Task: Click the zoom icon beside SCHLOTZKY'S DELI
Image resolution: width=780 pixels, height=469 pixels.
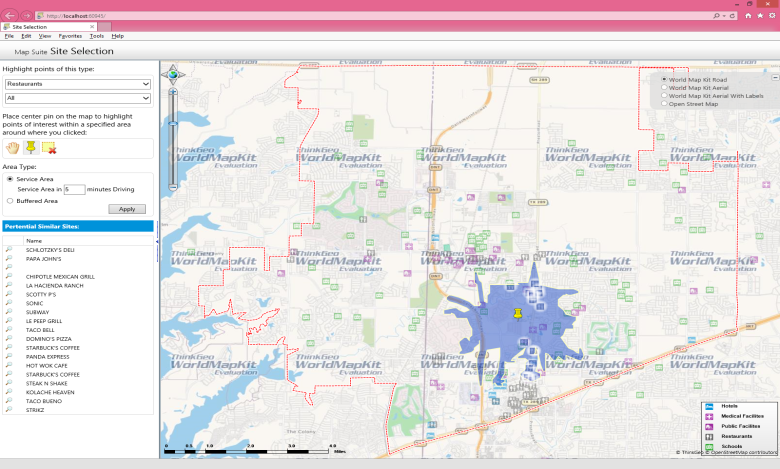Action: [9, 250]
